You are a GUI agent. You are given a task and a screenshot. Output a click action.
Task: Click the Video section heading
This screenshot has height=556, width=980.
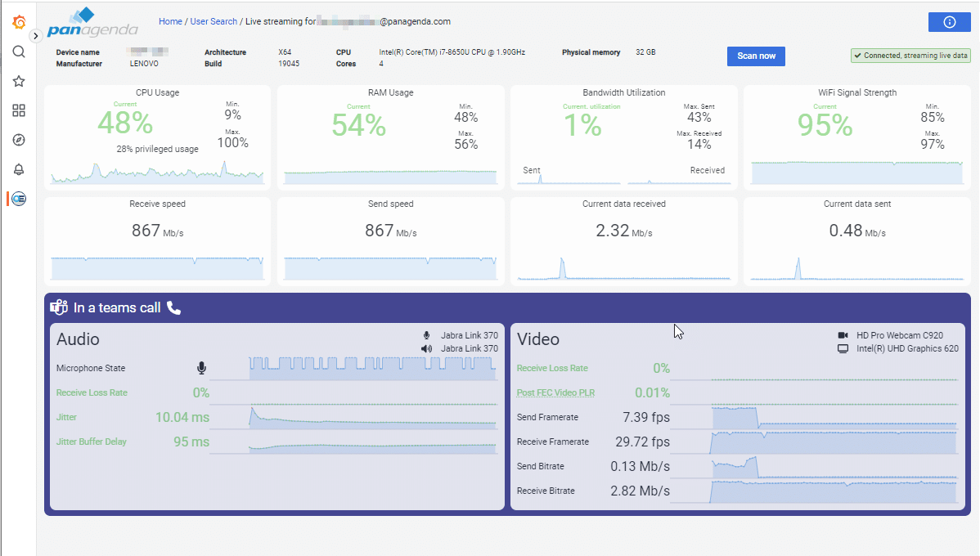coord(538,339)
